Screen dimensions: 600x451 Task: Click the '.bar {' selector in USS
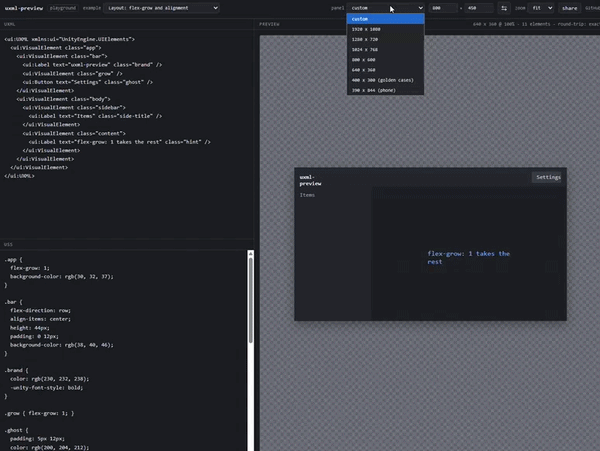(x=13, y=302)
